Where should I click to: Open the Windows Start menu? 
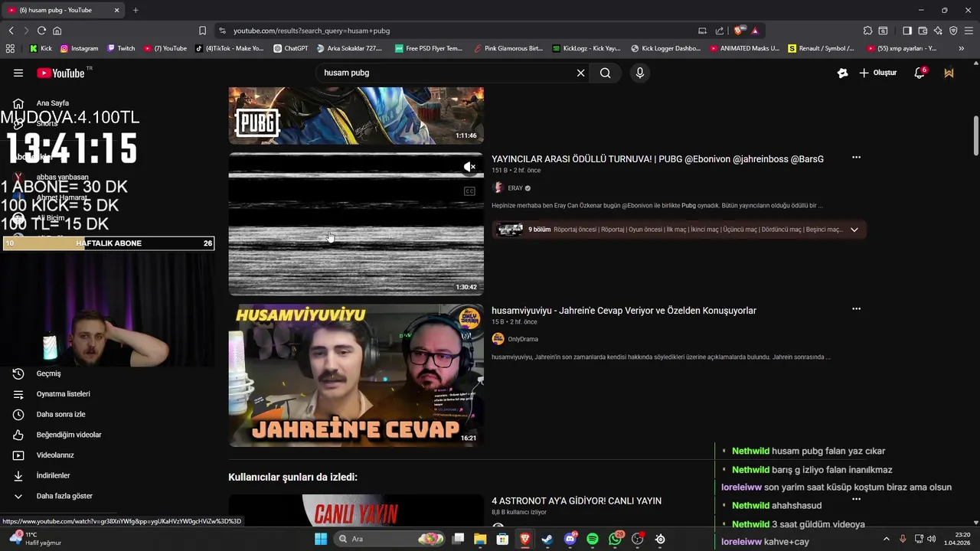[x=320, y=539]
